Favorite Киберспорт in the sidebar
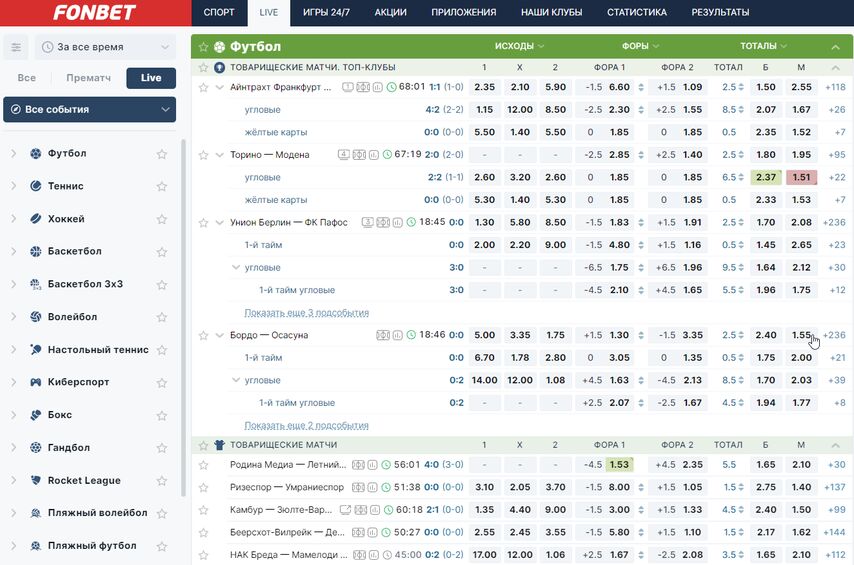Screen dimensions: 854x565 [162, 382]
